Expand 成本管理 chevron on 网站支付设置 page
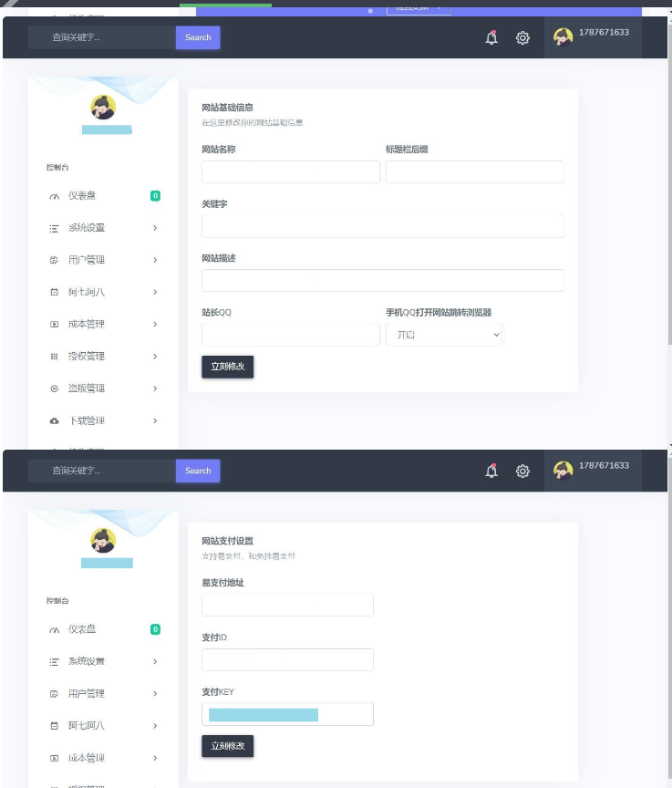 155,758
